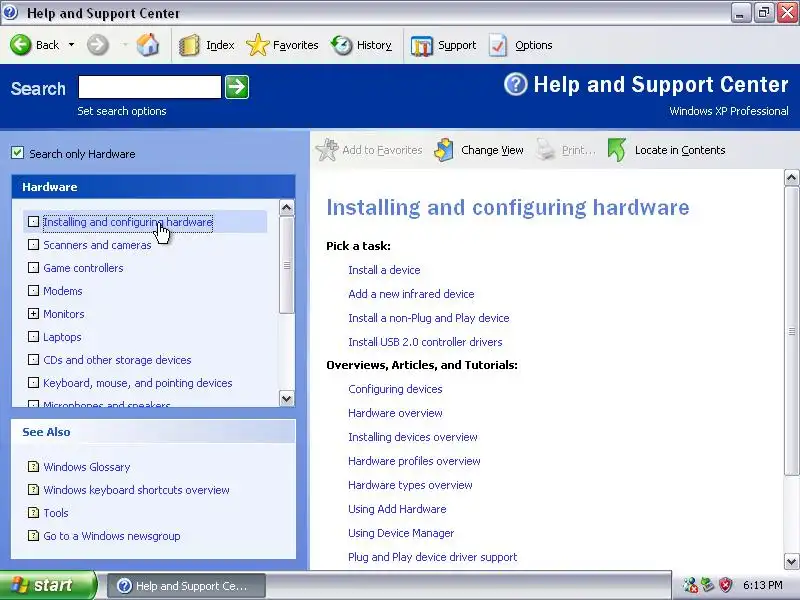
Task: Open the History clock icon
Action: click(341, 45)
